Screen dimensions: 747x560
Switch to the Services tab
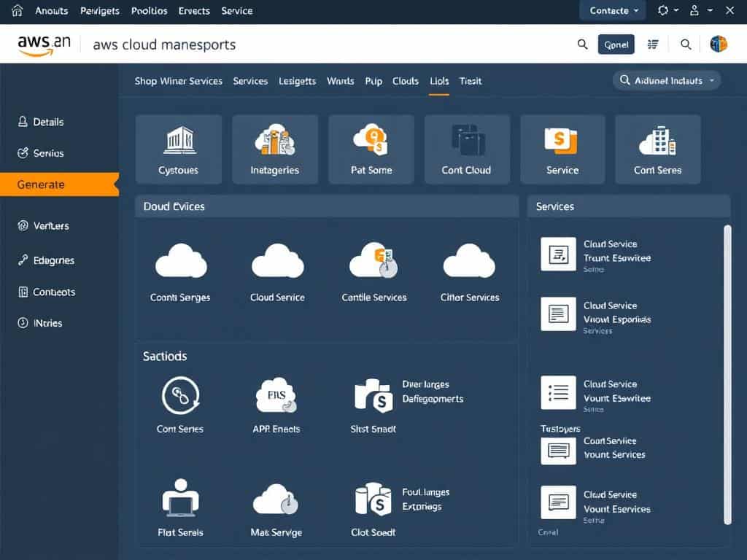(x=250, y=81)
